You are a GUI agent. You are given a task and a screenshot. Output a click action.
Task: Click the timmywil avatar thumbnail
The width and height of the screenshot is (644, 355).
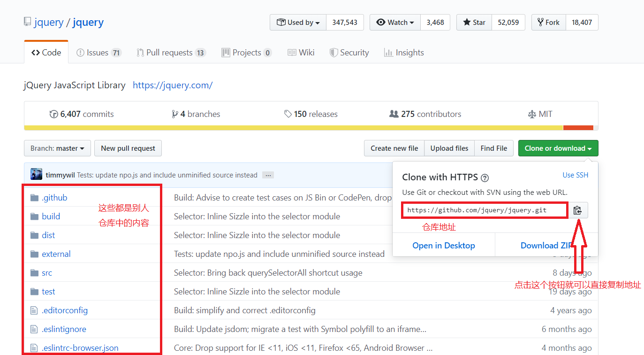[x=37, y=175]
